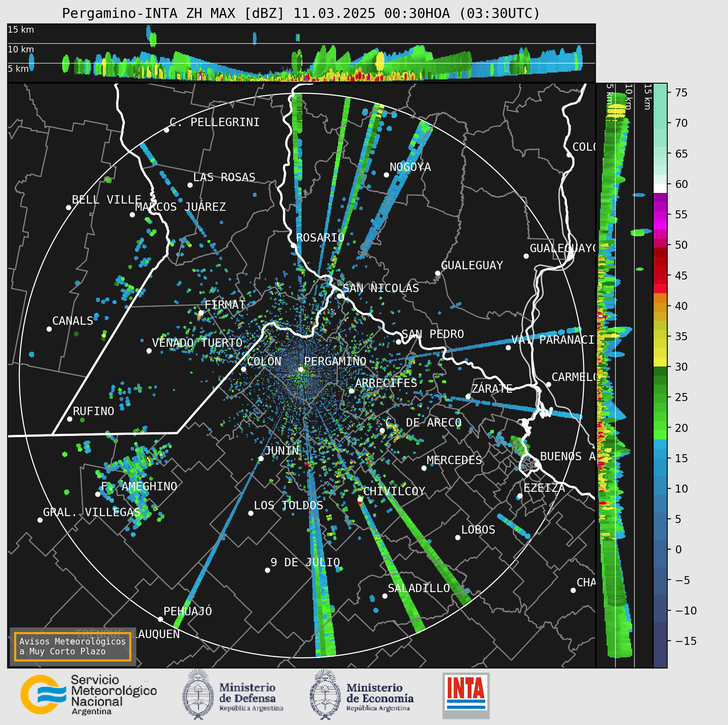This screenshot has width=728, height=725.
Task: Click the San Nicolás city marker
Action: coord(340,296)
